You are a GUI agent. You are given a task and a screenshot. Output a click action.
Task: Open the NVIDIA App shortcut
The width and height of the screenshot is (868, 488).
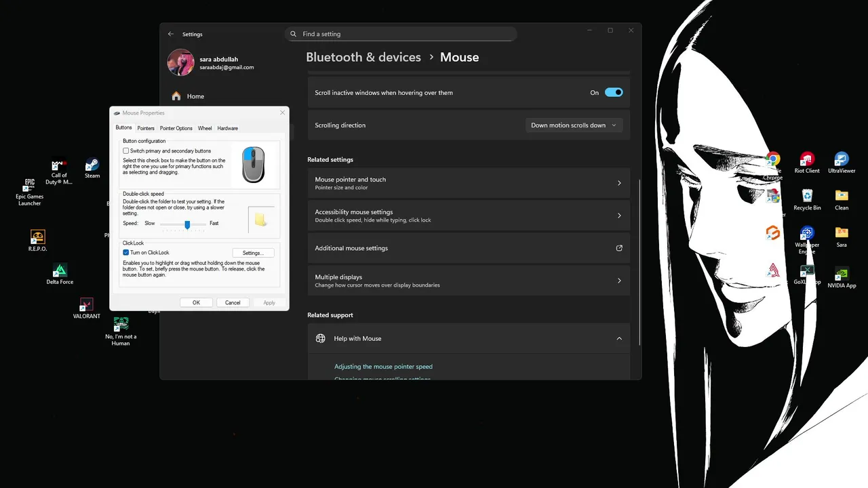pyautogui.click(x=842, y=277)
